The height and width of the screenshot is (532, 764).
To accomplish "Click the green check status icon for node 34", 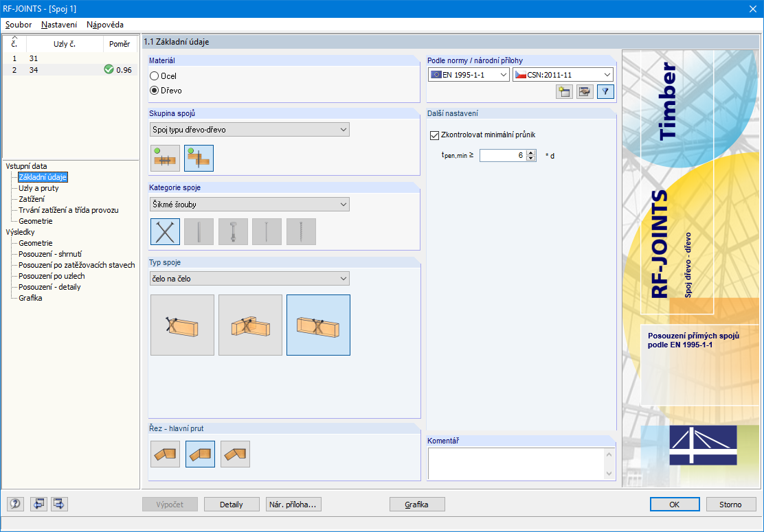I will (109, 69).
